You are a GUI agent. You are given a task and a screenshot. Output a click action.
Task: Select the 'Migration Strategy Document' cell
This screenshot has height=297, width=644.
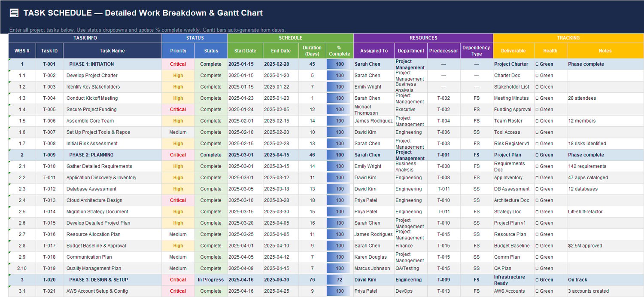click(x=112, y=211)
